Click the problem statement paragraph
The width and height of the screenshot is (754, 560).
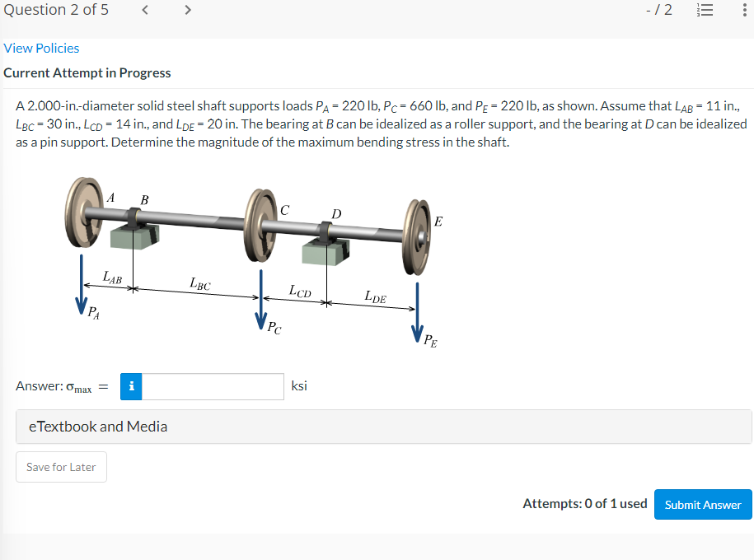pos(381,124)
